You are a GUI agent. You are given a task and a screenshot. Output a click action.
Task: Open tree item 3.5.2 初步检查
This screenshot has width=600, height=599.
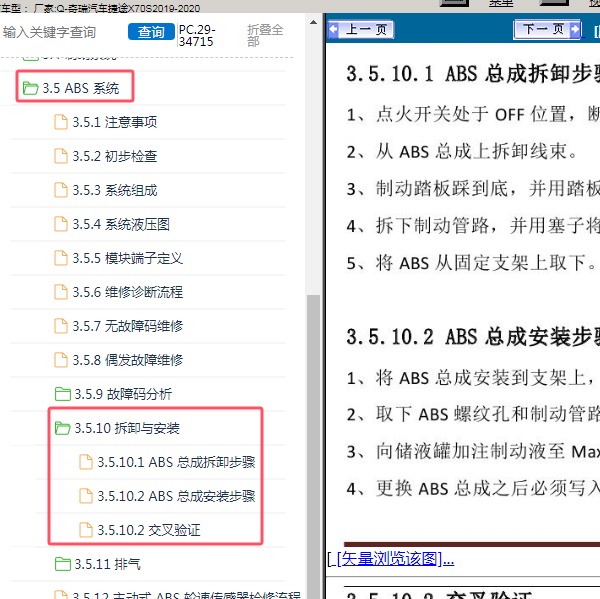pos(115,156)
